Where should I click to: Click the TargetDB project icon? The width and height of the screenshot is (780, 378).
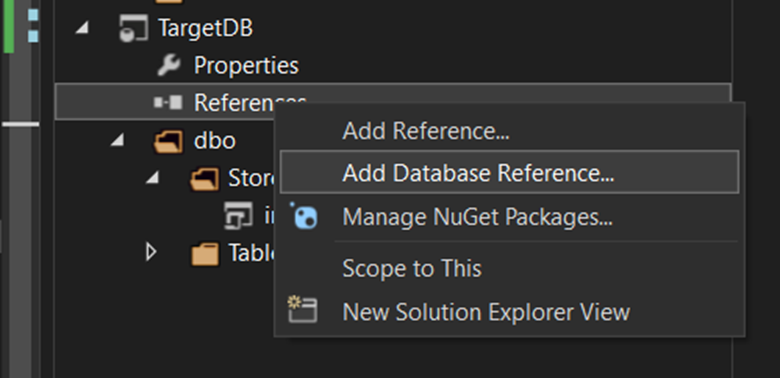coord(133,28)
